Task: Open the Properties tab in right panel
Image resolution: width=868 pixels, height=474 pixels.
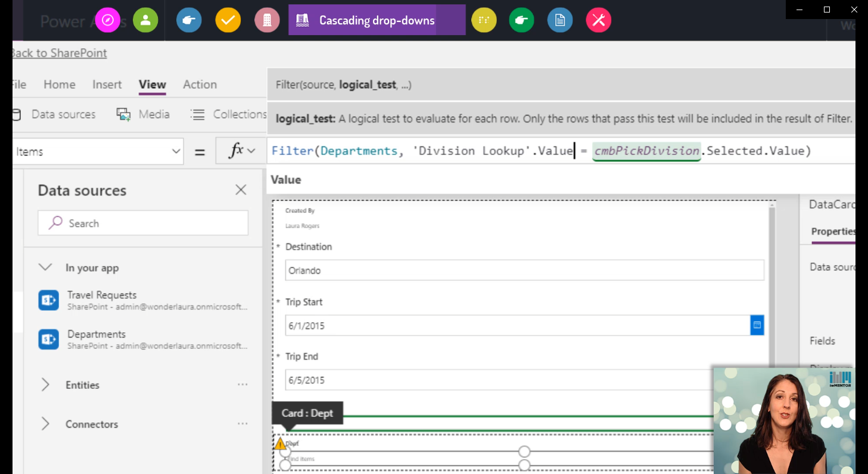Action: tap(833, 232)
